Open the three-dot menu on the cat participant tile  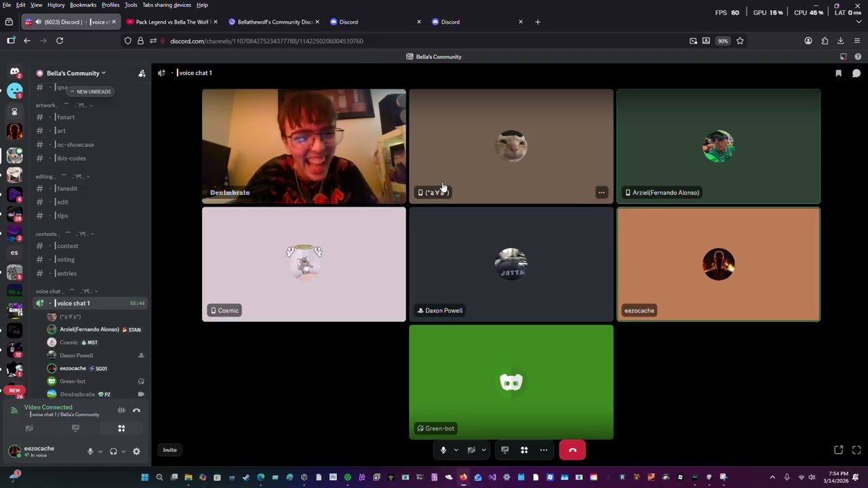pyautogui.click(x=601, y=192)
